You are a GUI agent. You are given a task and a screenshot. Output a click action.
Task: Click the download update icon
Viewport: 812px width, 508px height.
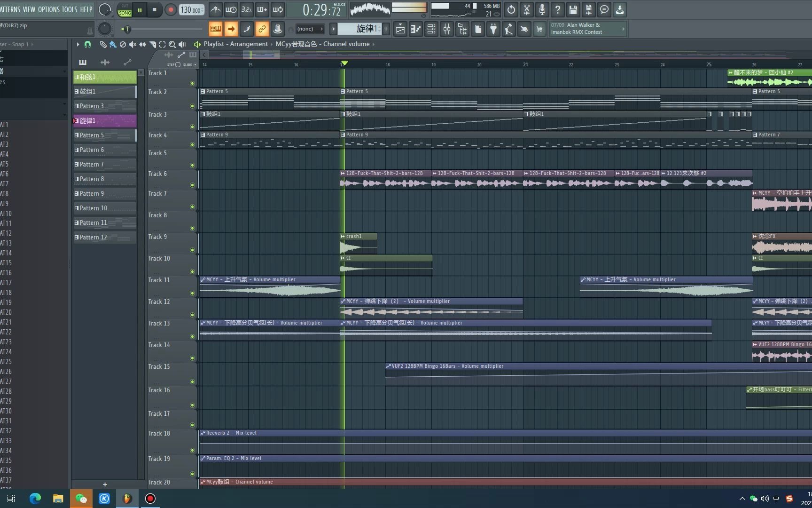[619, 9]
